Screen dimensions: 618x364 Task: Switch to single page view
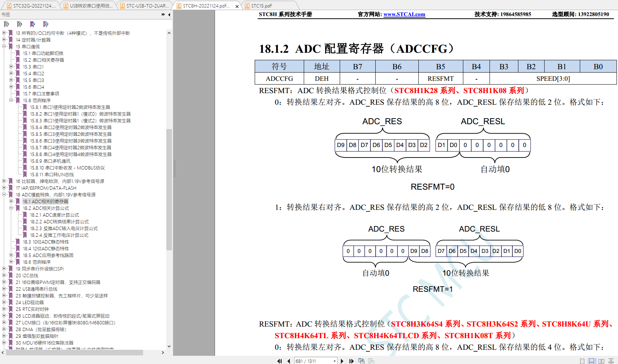click(x=582, y=361)
